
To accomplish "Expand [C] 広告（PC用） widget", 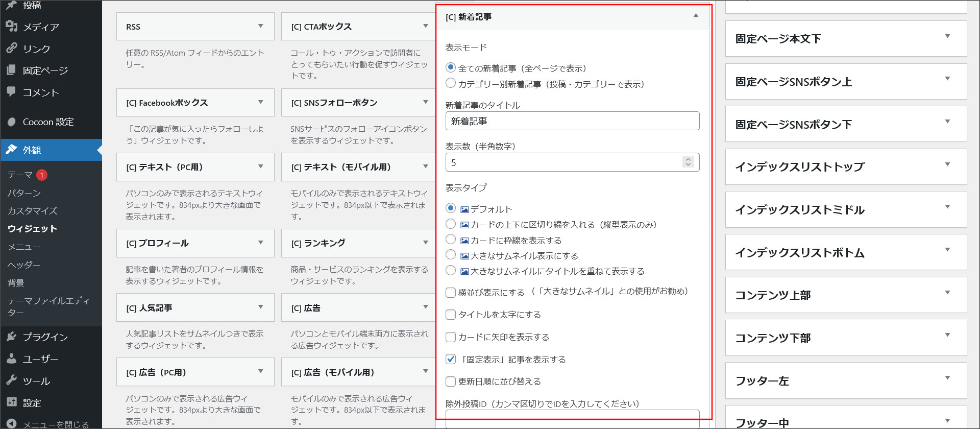I will pyautogui.click(x=260, y=371).
